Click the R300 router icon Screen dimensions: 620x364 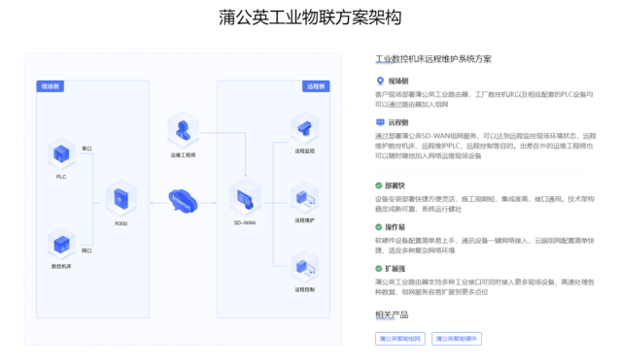pos(121,198)
